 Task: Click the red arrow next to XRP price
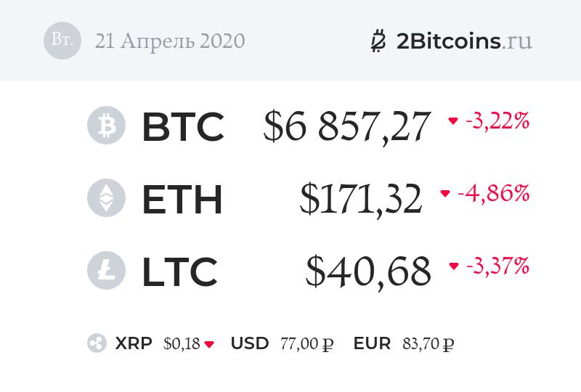coord(209,344)
